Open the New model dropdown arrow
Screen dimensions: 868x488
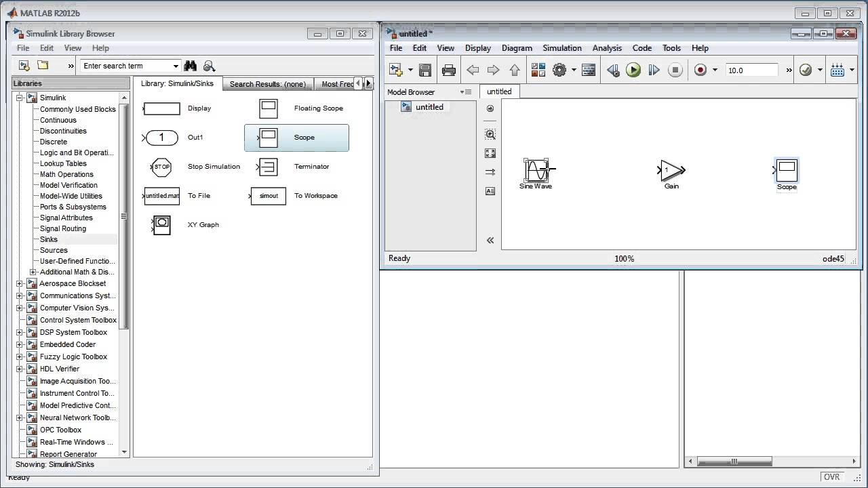coord(410,70)
